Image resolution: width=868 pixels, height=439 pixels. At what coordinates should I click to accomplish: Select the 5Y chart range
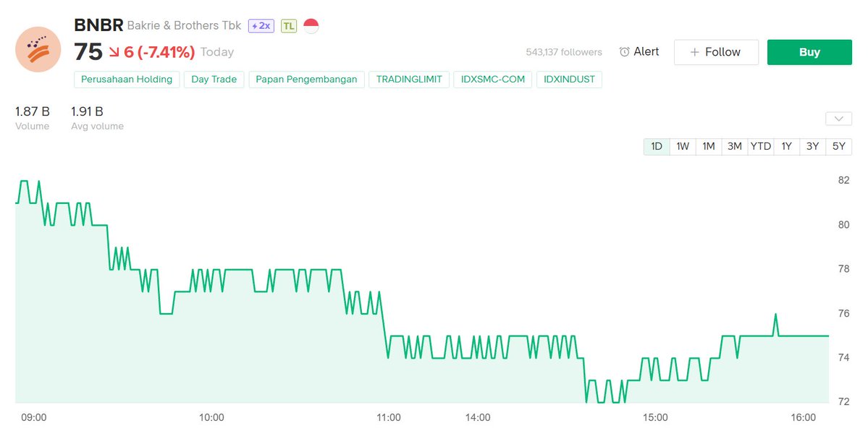tap(838, 147)
